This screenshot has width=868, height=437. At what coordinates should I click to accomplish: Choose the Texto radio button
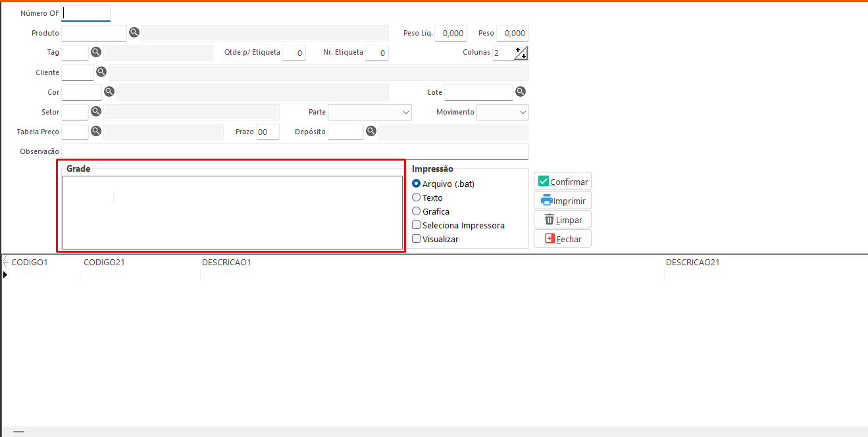click(x=416, y=197)
